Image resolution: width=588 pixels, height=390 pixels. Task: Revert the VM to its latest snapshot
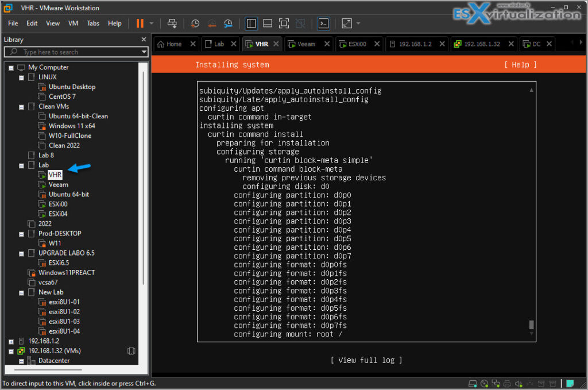click(x=211, y=23)
